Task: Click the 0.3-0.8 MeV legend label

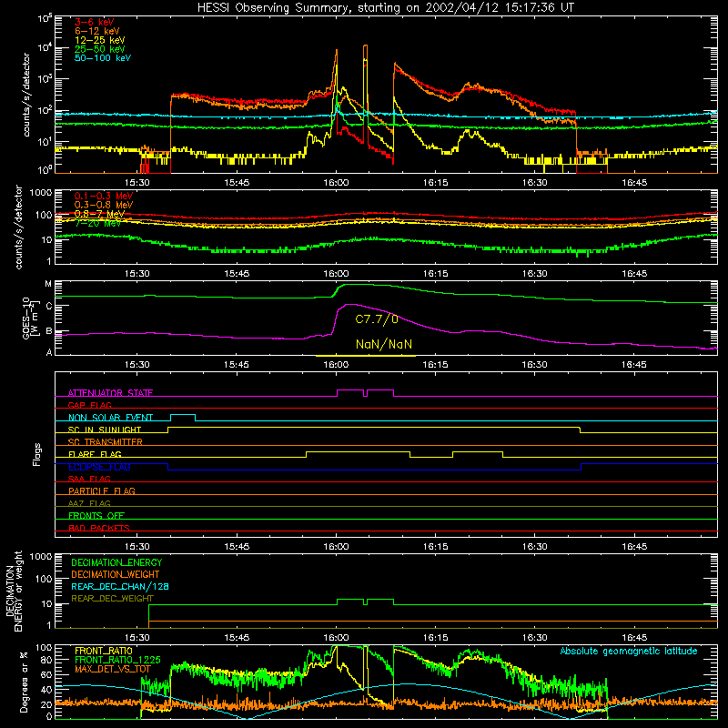Action: point(104,205)
